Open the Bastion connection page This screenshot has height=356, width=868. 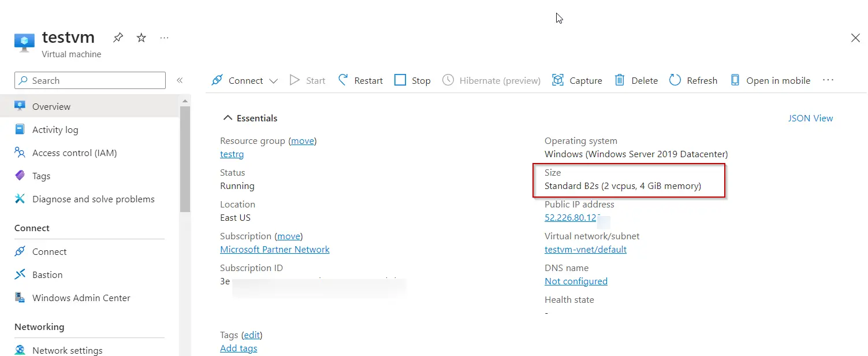point(47,275)
